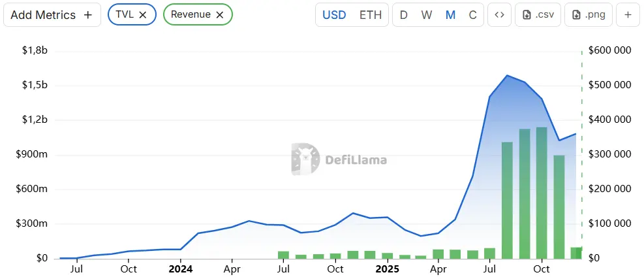Screen dimensions: 644x279
Task: Remove the Revenue metric with its X
Action: click(x=219, y=14)
